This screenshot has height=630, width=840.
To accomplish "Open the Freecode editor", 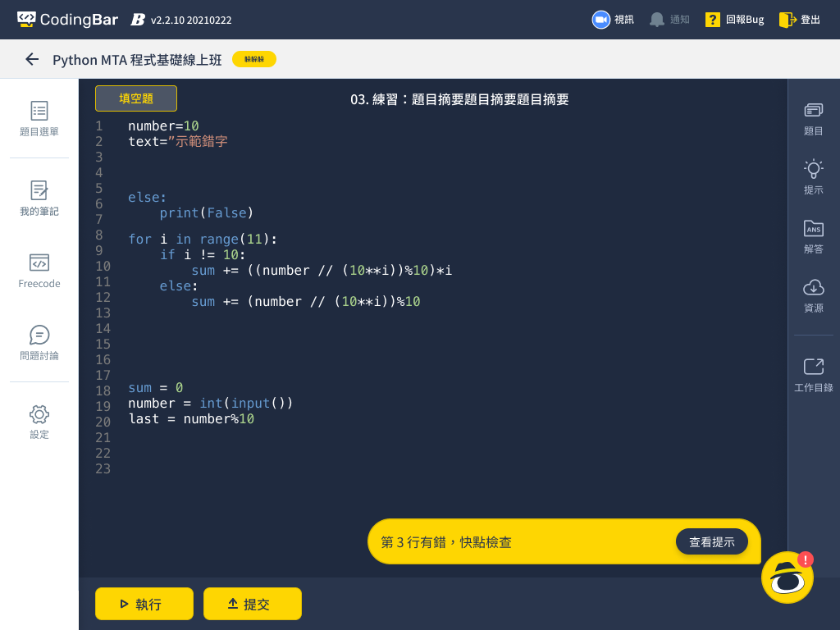I will pyautogui.click(x=39, y=271).
